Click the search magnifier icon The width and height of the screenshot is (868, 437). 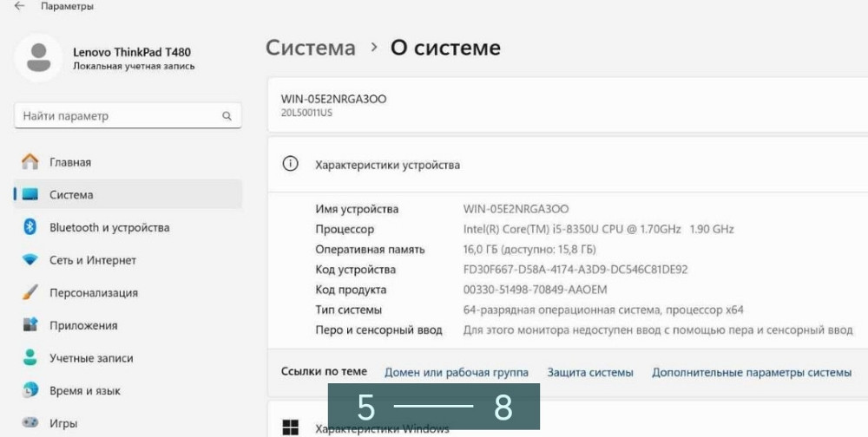[227, 116]
